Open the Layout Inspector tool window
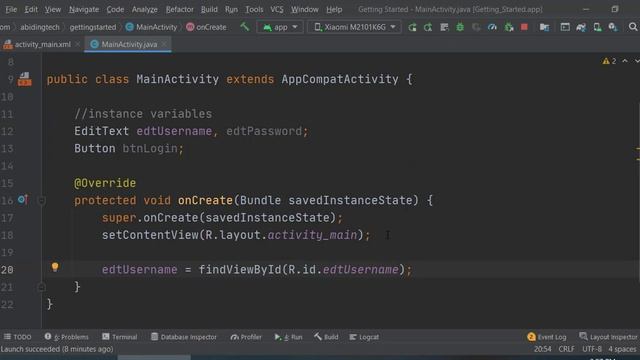The image size is (640, 360). coord(608,337)
